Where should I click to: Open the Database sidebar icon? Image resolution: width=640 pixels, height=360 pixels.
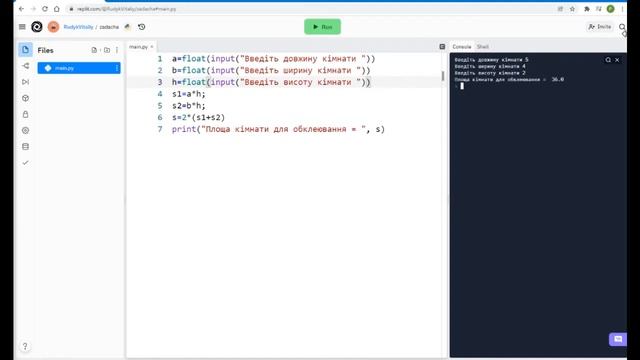pos(25,147)
